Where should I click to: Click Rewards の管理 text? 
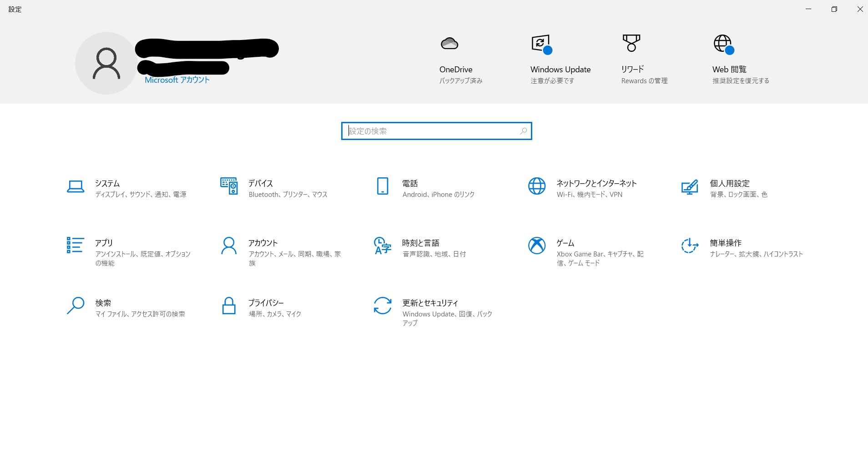pos(645,81)
